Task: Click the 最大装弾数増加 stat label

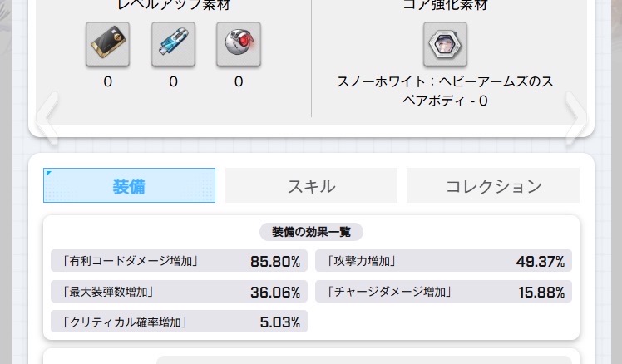Action: 108,292
